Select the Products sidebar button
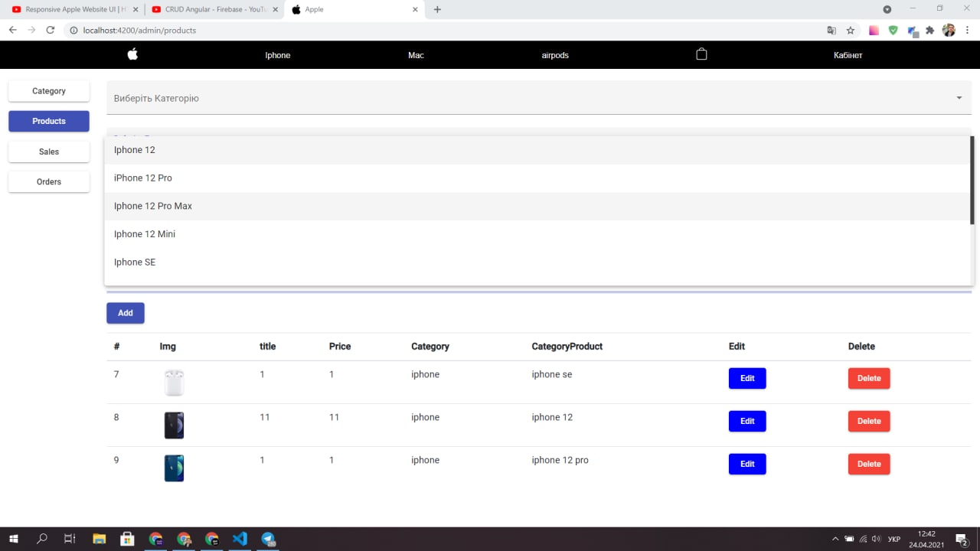The image size is (980, 551). (49, 121)
